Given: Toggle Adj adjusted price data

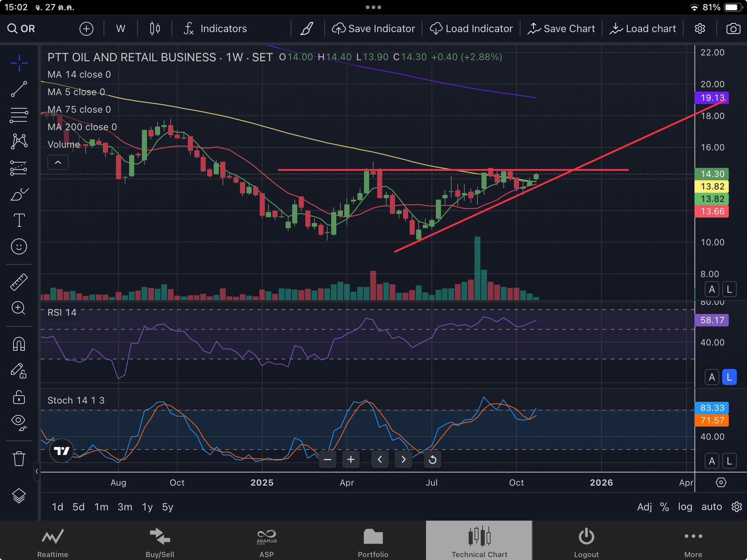Looking at the screenshot, I should coord(644,507).
